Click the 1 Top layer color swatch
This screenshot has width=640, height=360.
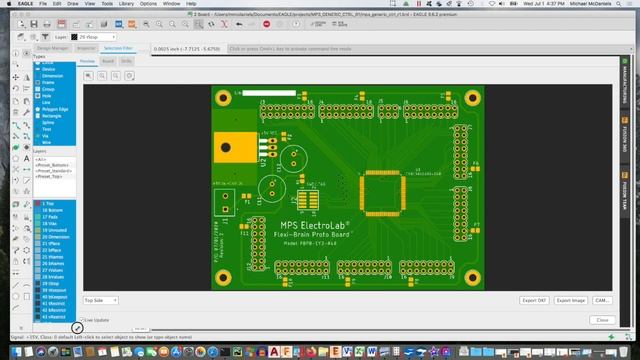[x=38, y=204]
